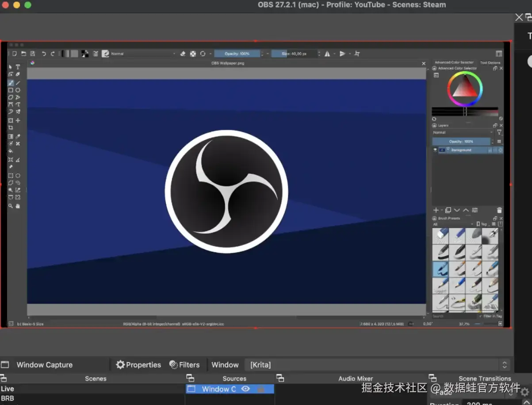Choose the Ellipse shape tool

click(18, 90)
